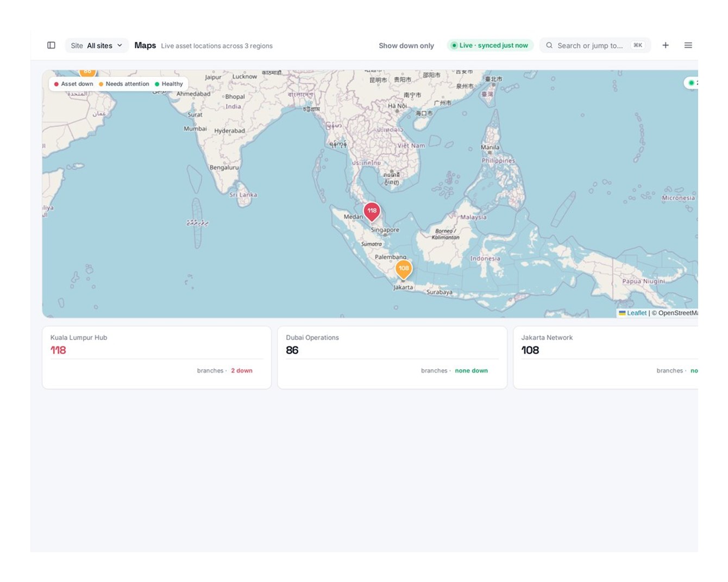Viewport: 728px width, 582px height.
Task: Open the Dubai Operations card
Action: [392, 358]
